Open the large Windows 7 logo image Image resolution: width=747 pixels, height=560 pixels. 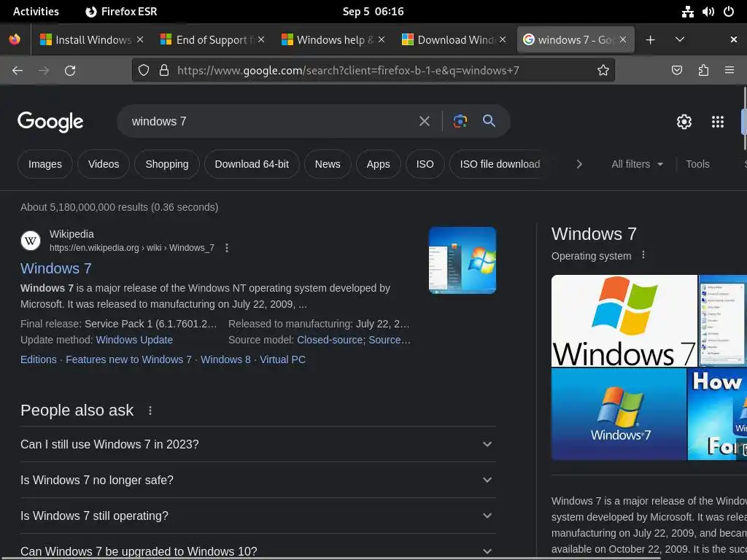pos(624,321)
